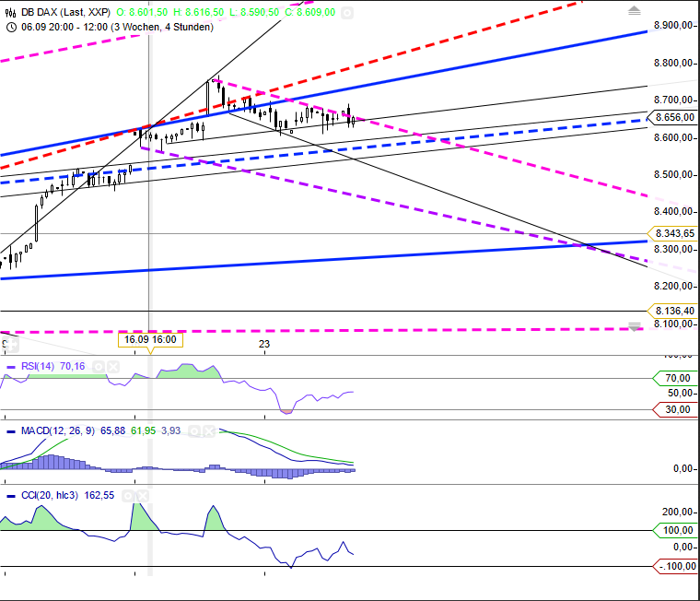700x601 pixels.
Task: Remove the RSI(14) indicator with X
Action: 113,367
